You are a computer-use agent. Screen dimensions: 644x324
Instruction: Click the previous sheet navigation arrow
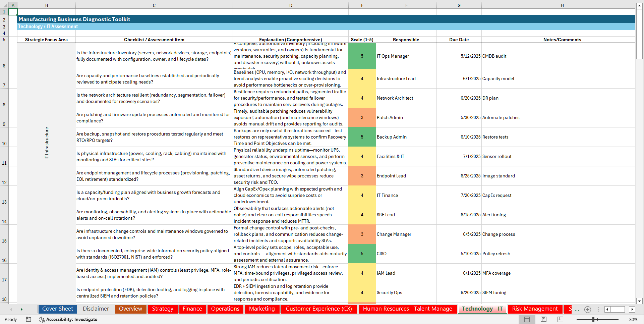(x=11, y=309)
